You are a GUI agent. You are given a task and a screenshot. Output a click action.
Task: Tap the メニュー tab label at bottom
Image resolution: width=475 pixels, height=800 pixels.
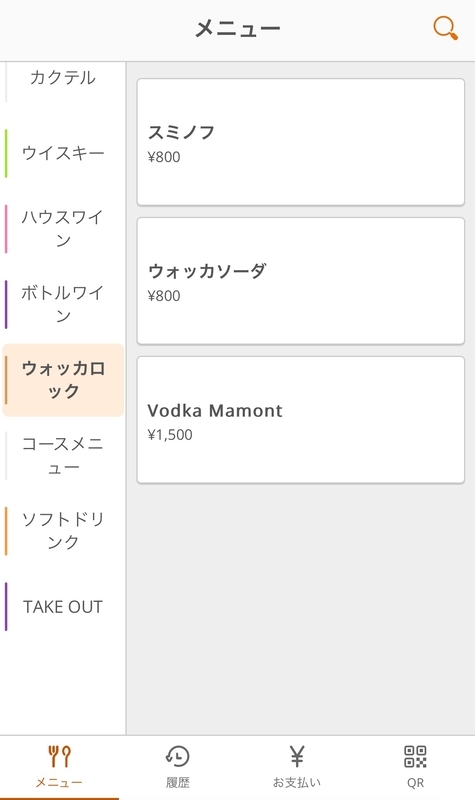(59, 783)
